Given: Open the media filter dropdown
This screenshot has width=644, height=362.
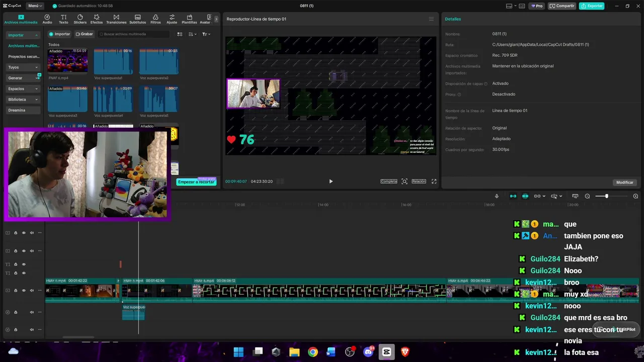Looking at the screenshot, I should coord(206,34).
